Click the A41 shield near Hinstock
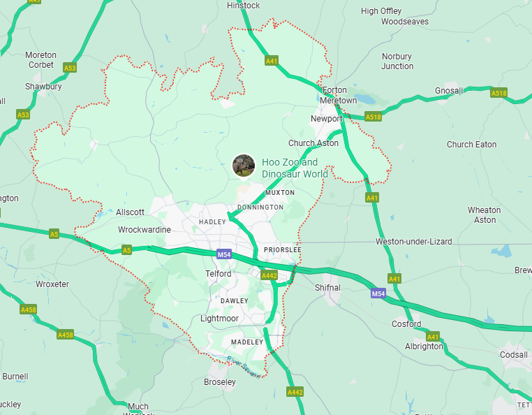Screen dimensions: 532x415 tap(272, 61)
